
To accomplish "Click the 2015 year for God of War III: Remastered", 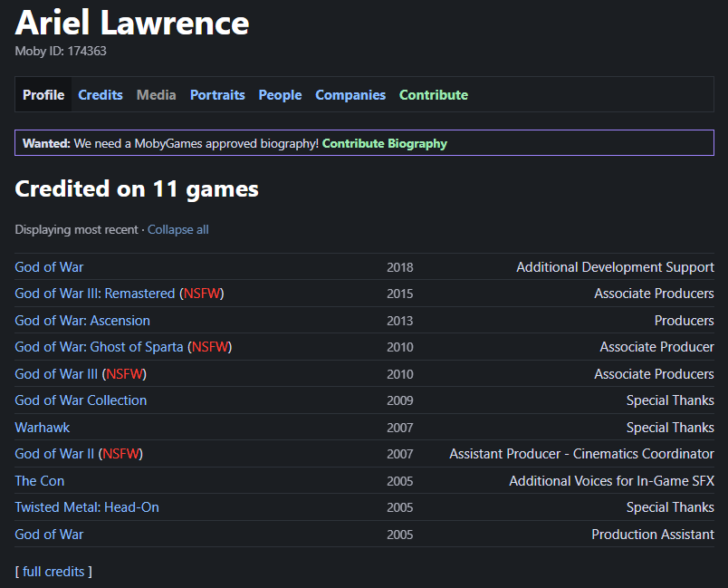I will coord(399,294).
